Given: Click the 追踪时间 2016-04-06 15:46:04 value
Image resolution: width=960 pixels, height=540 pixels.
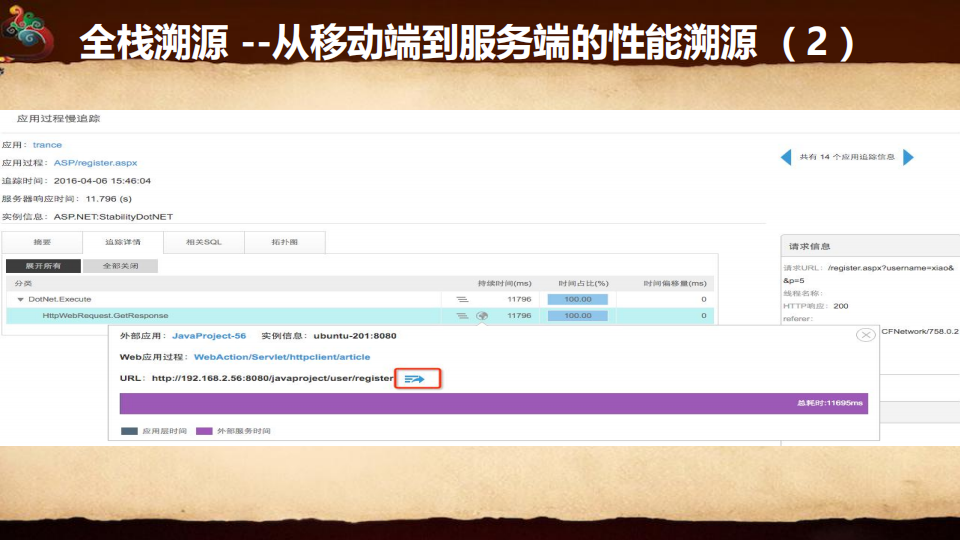Looking at the screenshot, I should pyautogui.click(x=102, y=181).
